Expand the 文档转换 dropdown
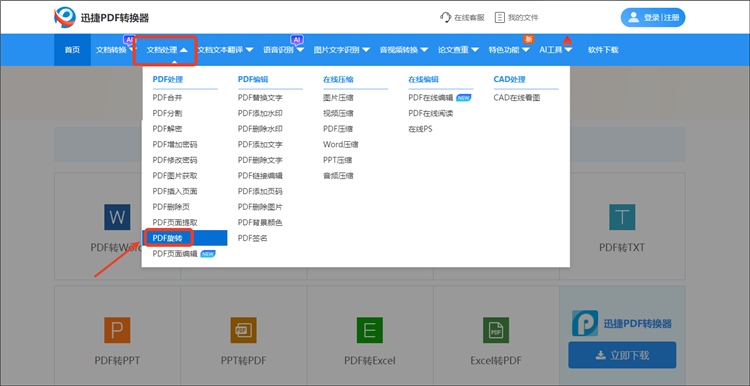 pos(115,50)
